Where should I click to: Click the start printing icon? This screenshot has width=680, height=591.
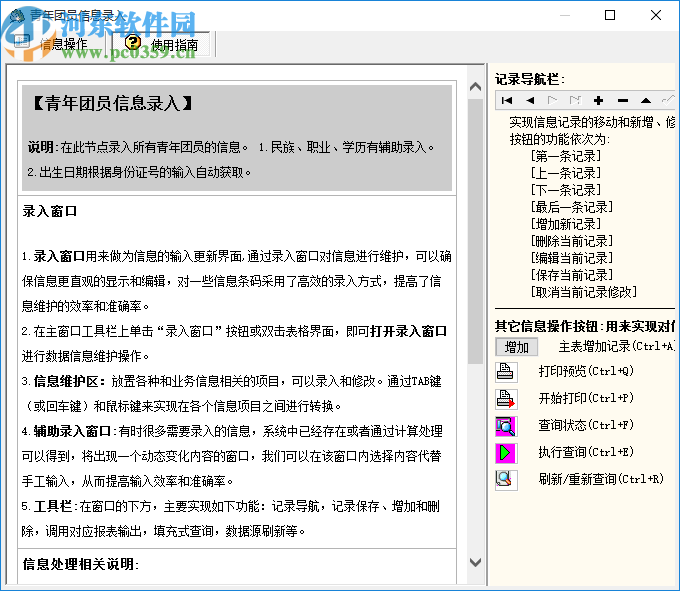[506, 399]
